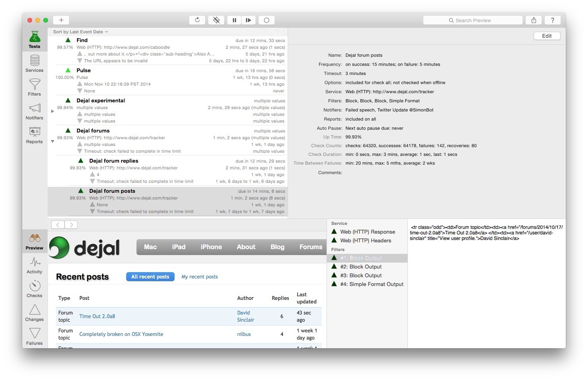This screenshot has height=380, width=588.
Task: Select Web (HTTP) Headers in Service list
Action: pyautogui.click(x=367, y=240)
